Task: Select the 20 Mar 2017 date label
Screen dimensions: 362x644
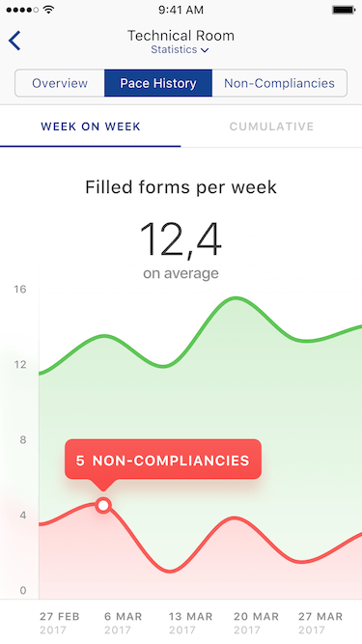Action: tap(256, 623)
